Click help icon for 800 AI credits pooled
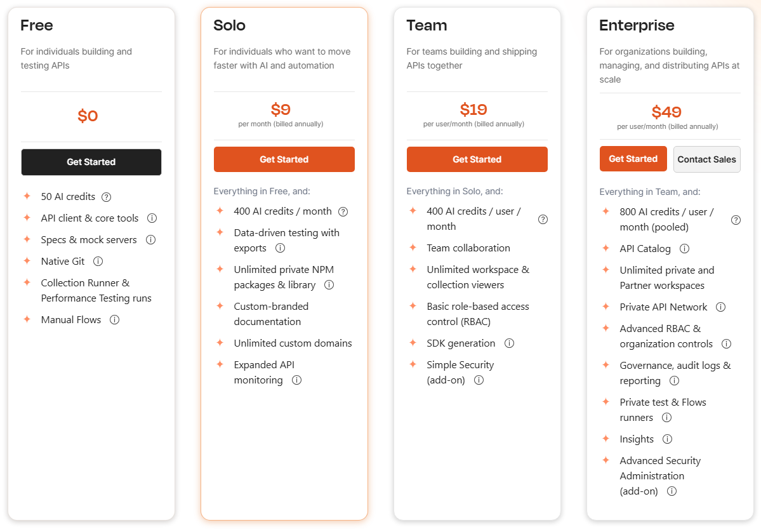Viewport: 761px width, 532px height. (x=736, y=220)
